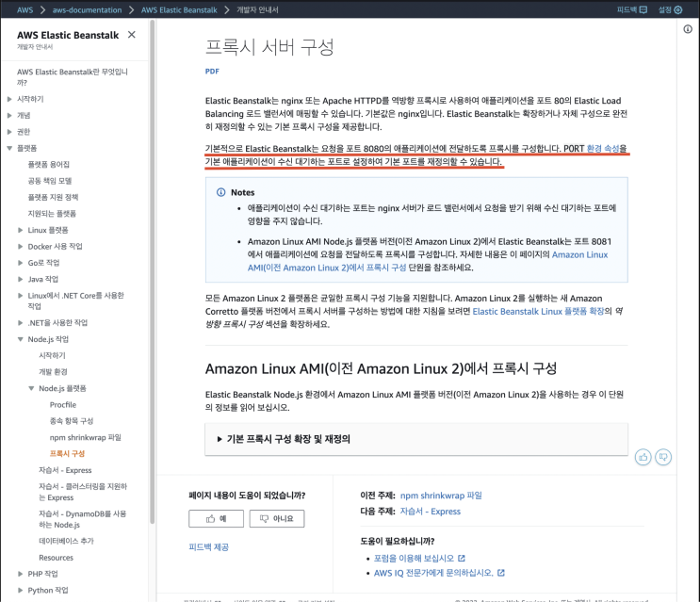Go to aws-documentation breadcrumb
Viewport: 700px width, 602px height.
(87, 9)
